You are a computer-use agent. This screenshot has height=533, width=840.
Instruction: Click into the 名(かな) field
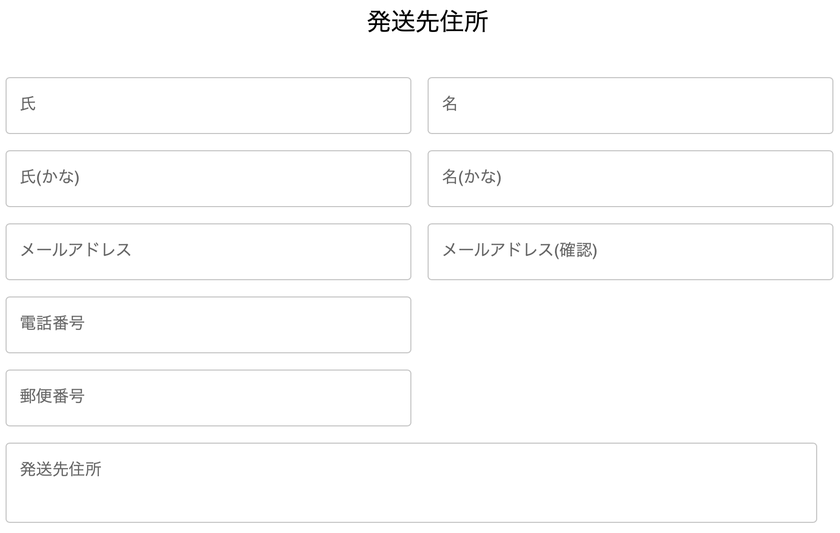(630, 178)
